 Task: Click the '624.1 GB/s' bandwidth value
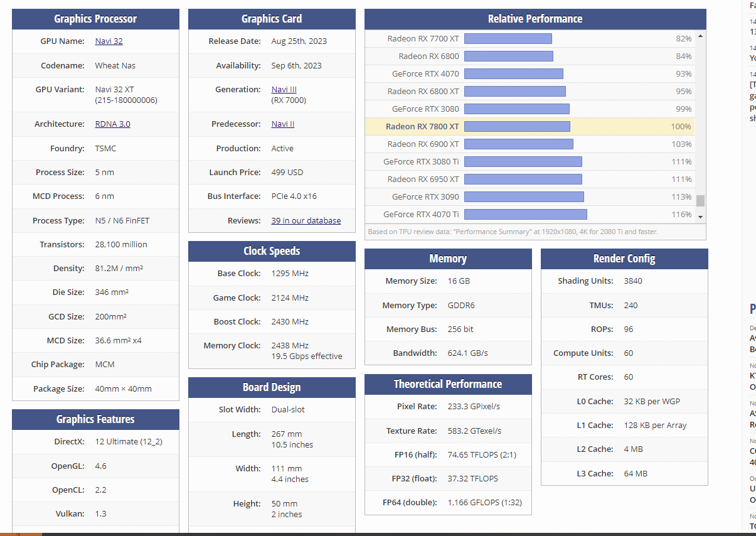(468, 353)
